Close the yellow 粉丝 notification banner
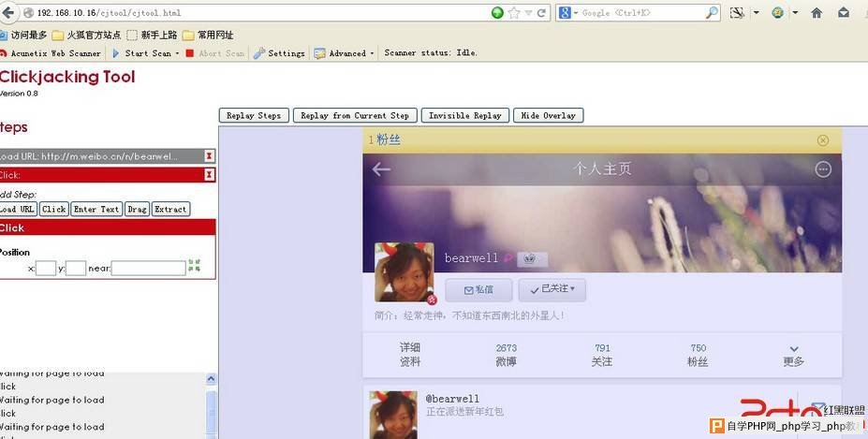Viewport: 868px width, 439px height. click(x=823, y=140)
